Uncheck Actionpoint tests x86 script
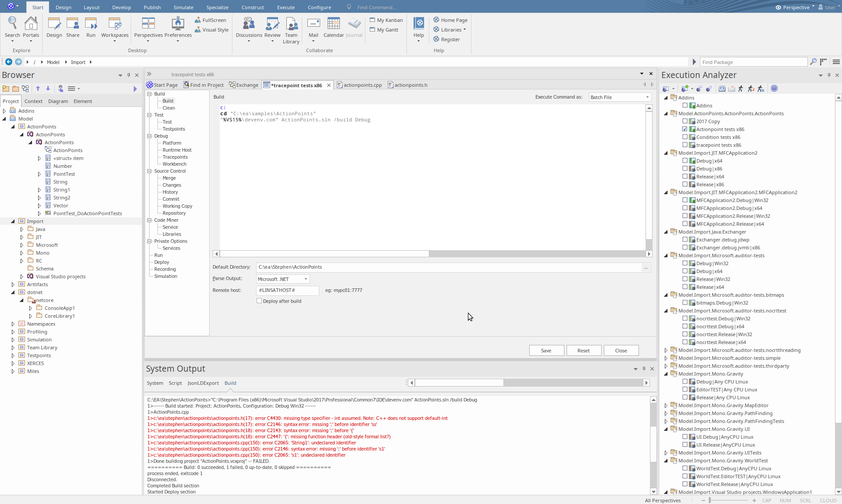The height and width of the screenshot is (504, 842). point(685,129)
